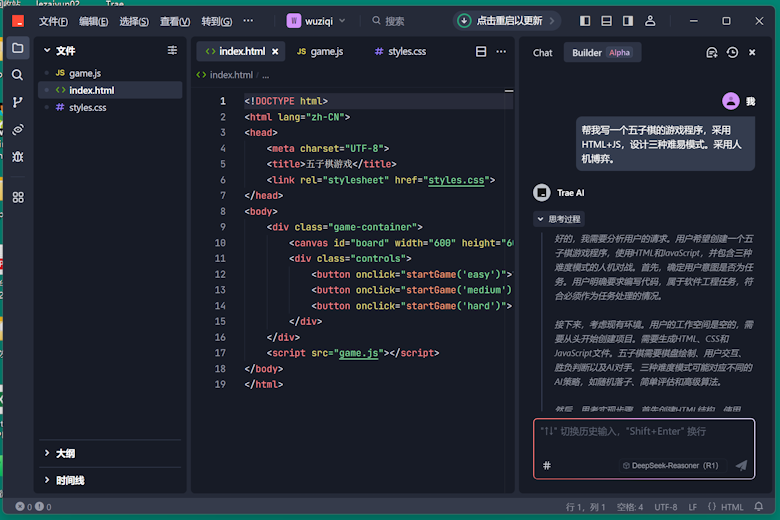Change indentation via 空格: 4
780x520 pixels.
click(630, 507)
